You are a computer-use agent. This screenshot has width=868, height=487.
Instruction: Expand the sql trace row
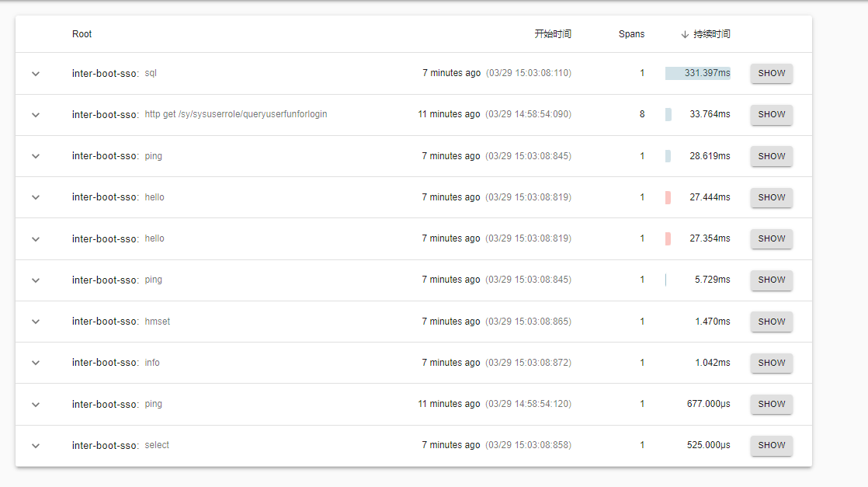35,73
